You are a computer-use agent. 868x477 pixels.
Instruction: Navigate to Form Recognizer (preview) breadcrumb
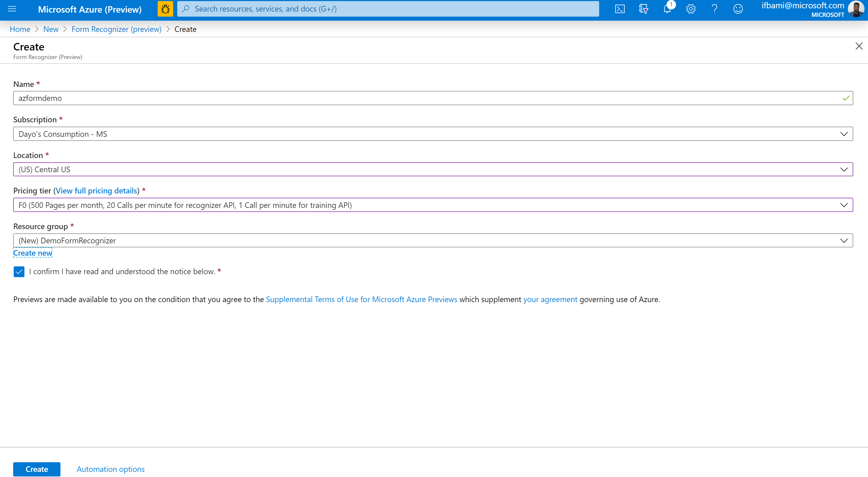(116, 29)
